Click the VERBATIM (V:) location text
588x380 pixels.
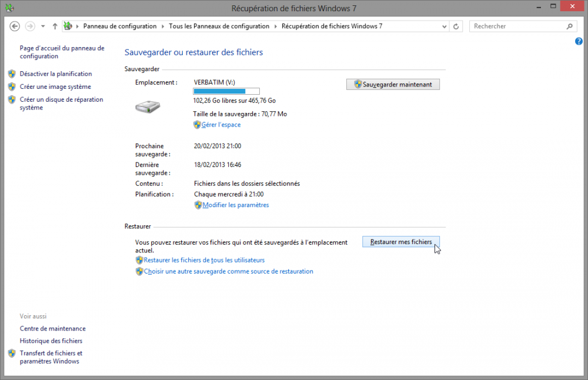[215, 82]
